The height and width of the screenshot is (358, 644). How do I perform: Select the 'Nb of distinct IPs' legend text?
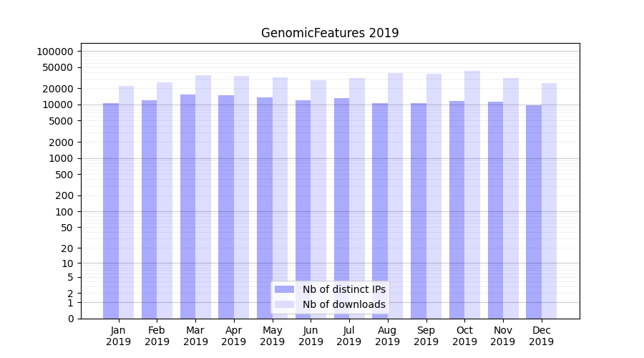[x=343, y=289]
